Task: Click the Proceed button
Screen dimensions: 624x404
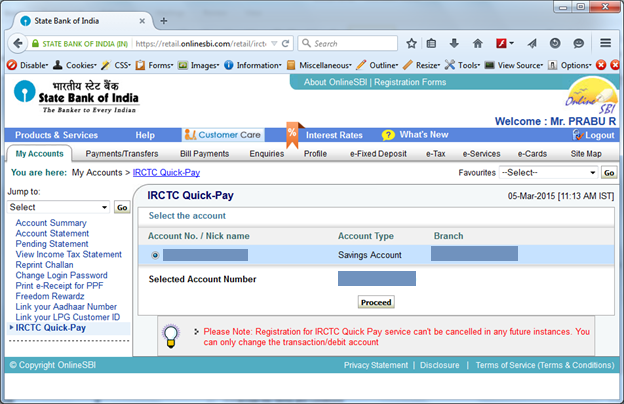Action: click(376, 302)
